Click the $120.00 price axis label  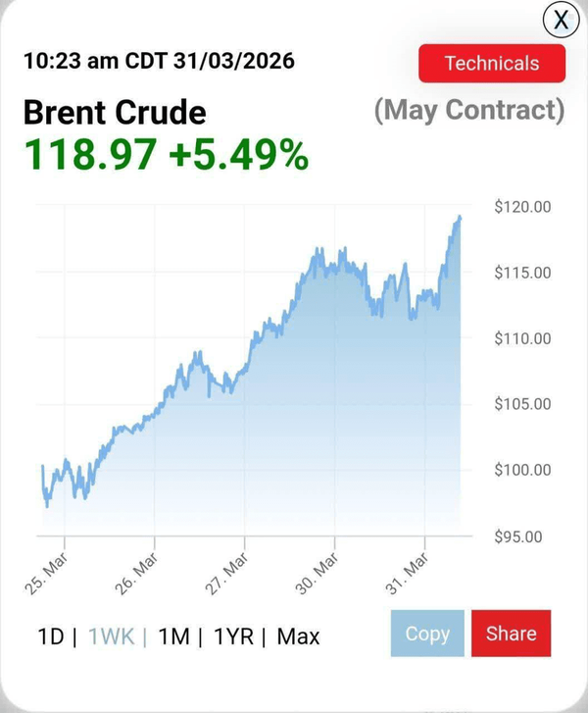[522, 207]
